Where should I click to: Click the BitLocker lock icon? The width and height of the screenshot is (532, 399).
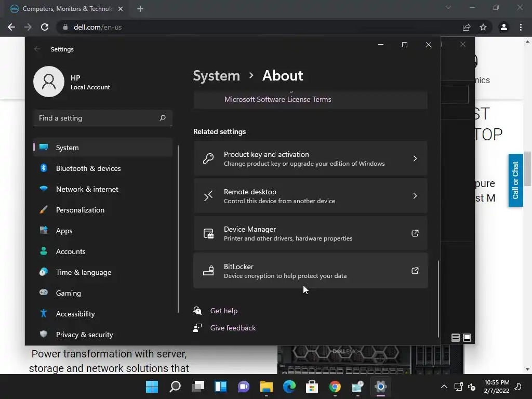(x=208, y=271)
